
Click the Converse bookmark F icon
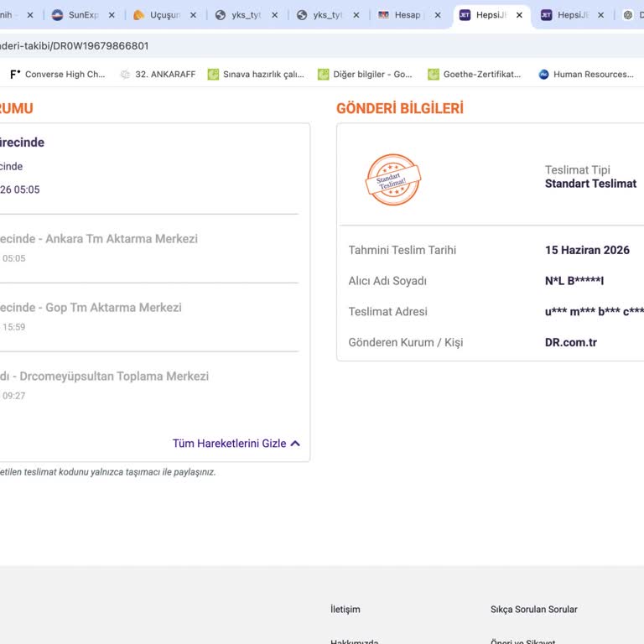tap(15, 75)
